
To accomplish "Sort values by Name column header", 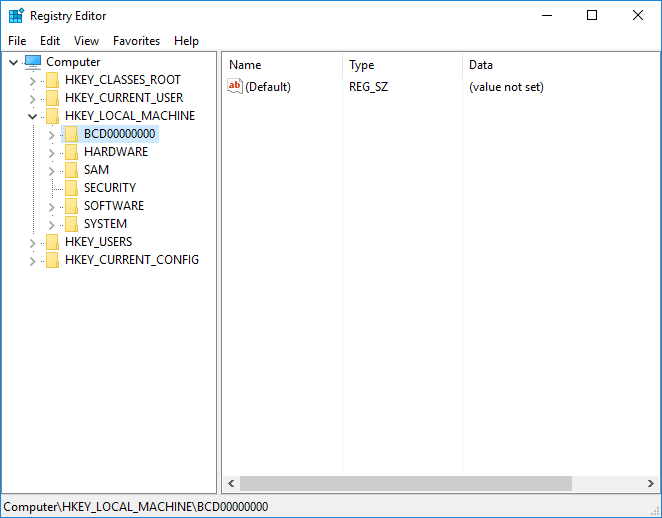I will point(282,65).
